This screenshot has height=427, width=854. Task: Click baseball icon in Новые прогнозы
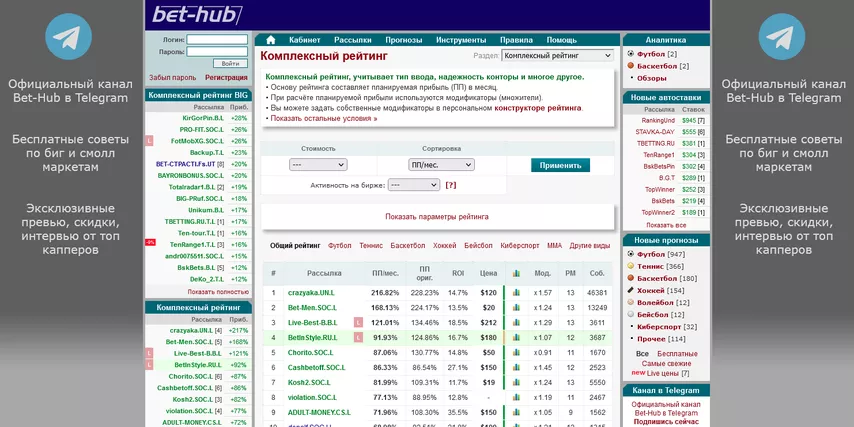[631, 314]
